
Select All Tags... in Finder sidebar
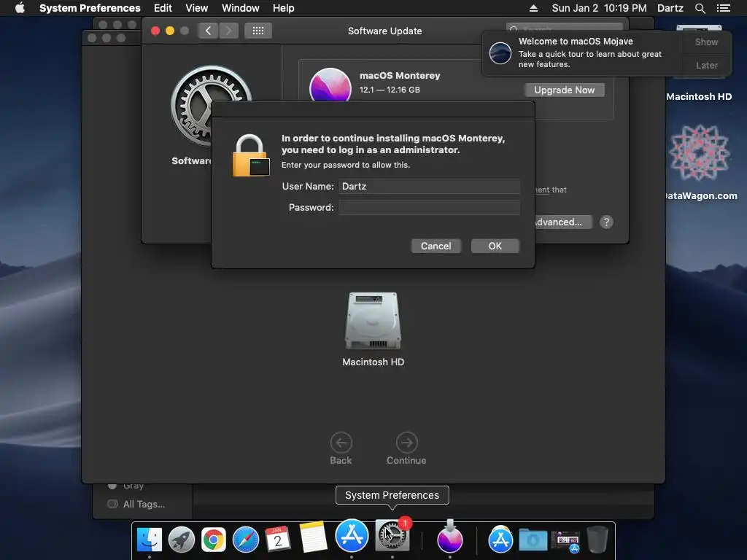(144, 504)
